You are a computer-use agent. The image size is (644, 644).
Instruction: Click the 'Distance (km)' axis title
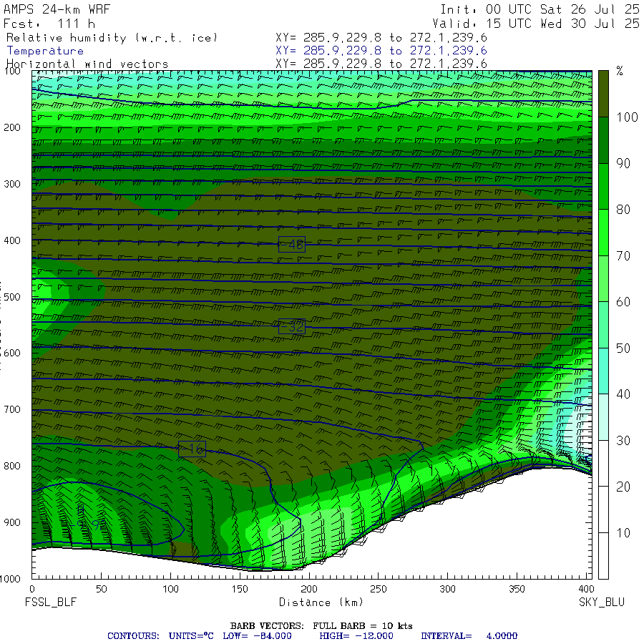click(321, 602)
